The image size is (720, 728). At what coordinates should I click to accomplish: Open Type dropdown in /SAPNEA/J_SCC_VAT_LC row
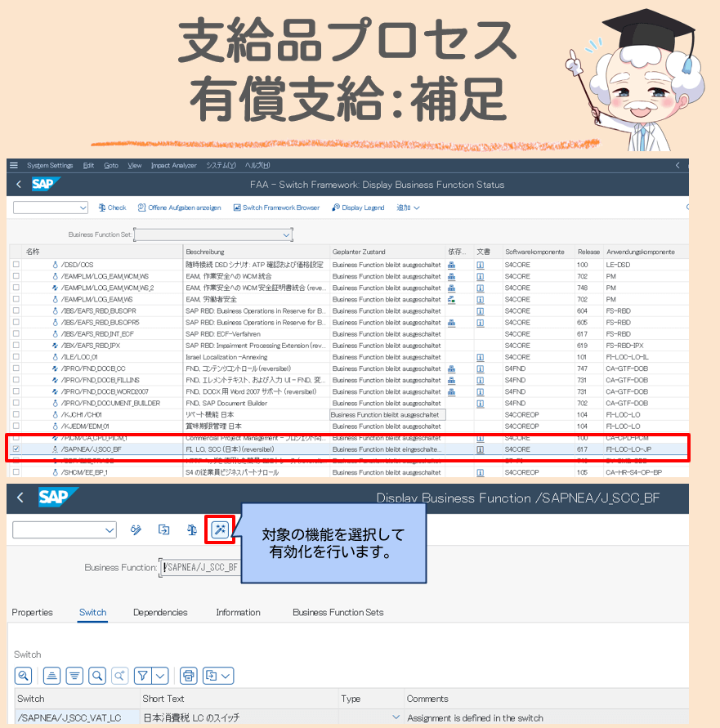point(396,717)
